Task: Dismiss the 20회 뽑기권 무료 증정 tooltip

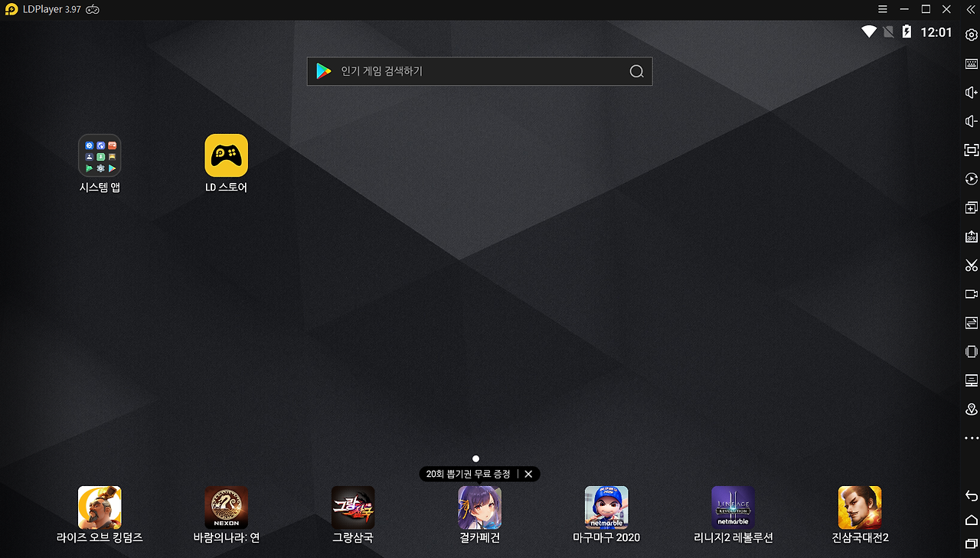Action: [x=528, y=475]
